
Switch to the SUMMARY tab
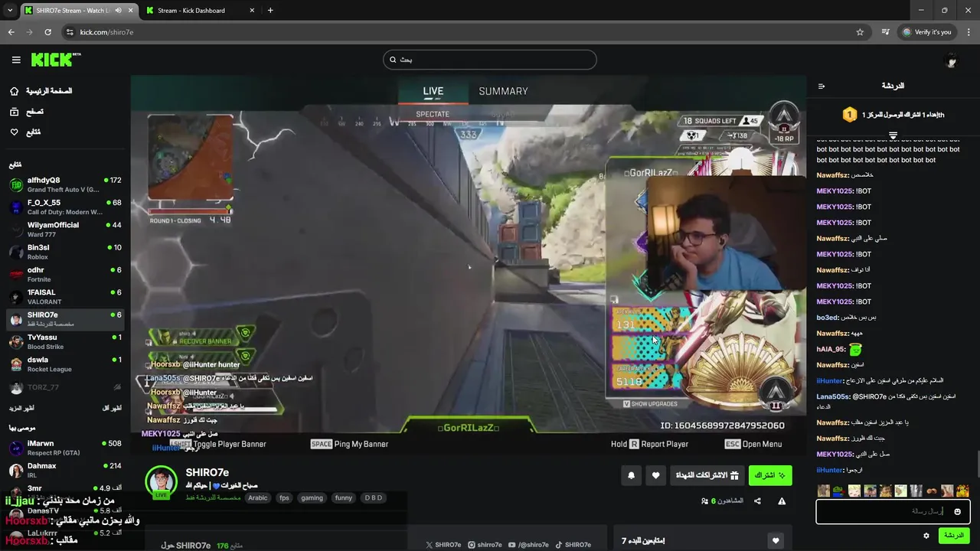pyautogui.click(x=503, y=91)
